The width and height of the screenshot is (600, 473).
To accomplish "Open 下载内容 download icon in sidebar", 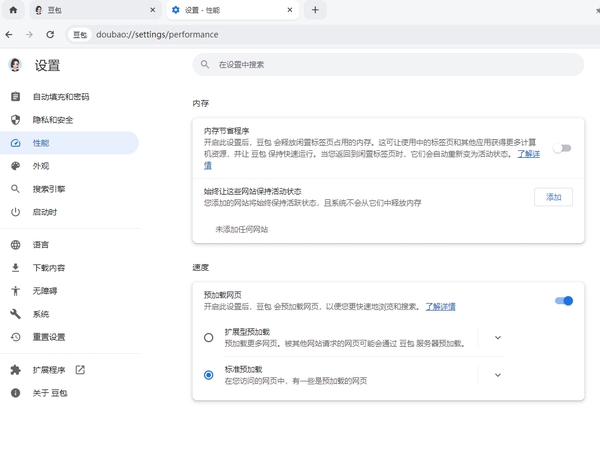I will [x=15, y=268].
